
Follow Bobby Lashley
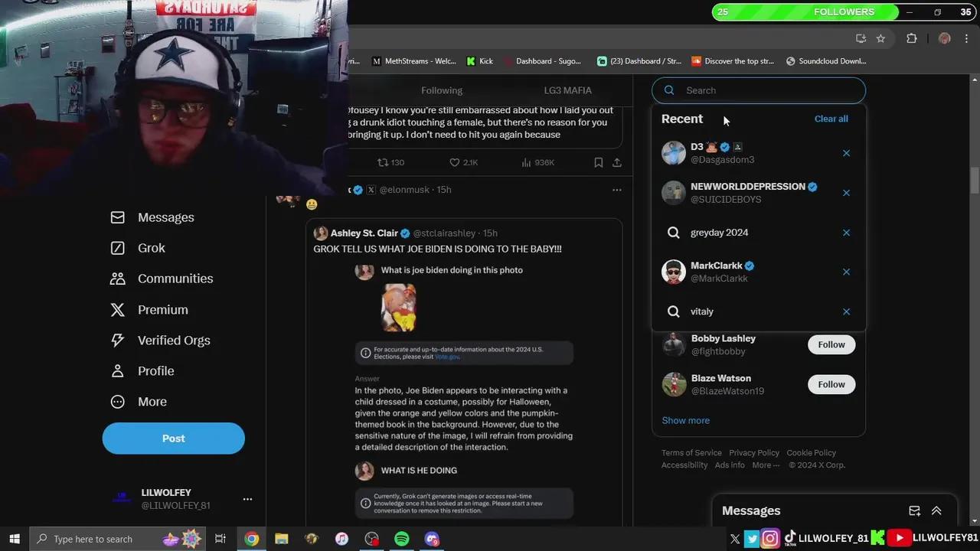[x=831, y=344]
